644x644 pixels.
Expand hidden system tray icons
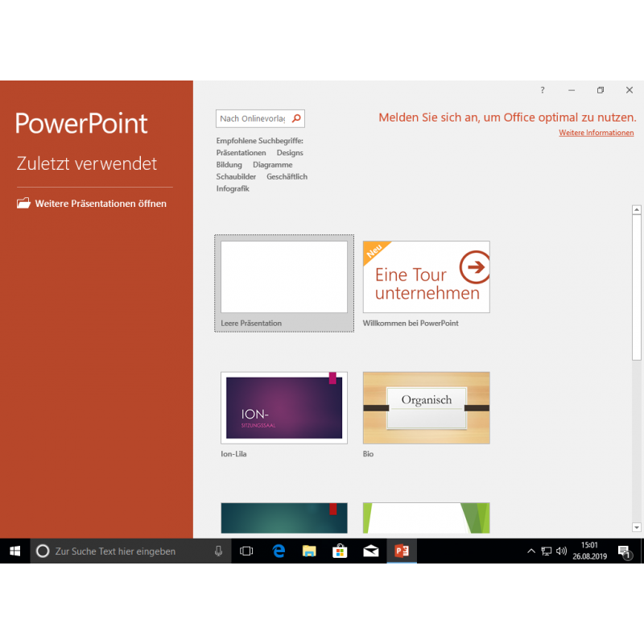[530, 551]
